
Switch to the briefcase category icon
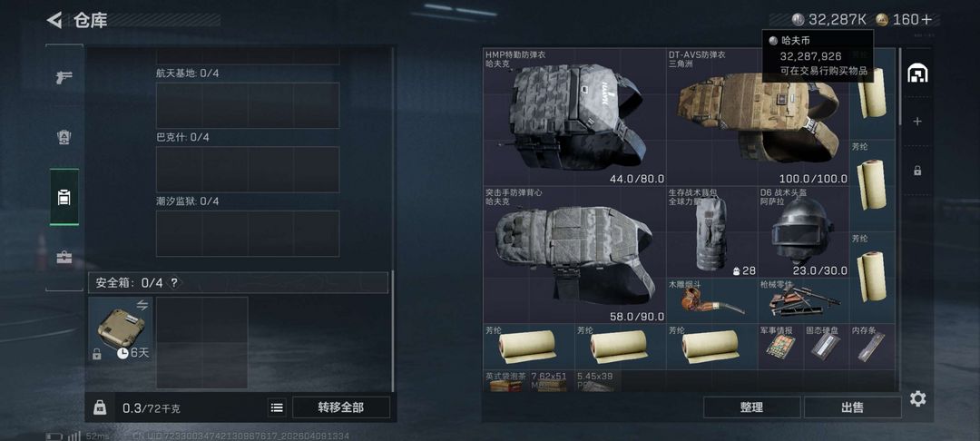tap(64, 258)
